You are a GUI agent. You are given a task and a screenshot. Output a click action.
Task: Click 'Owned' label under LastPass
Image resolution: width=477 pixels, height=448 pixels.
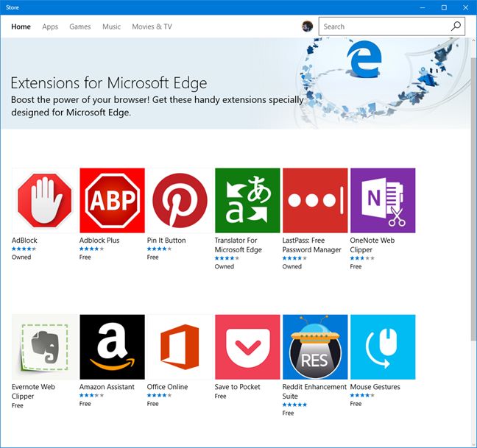coord(292,266)
